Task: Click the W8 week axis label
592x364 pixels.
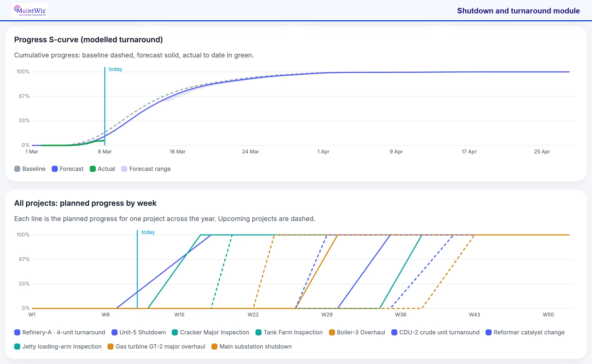Action: (x=106, y=315)
